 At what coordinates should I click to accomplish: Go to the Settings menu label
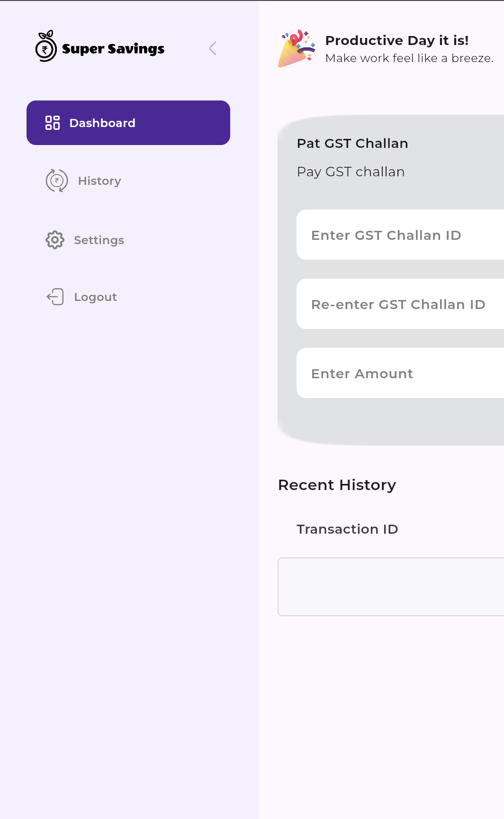click(99, 240)
